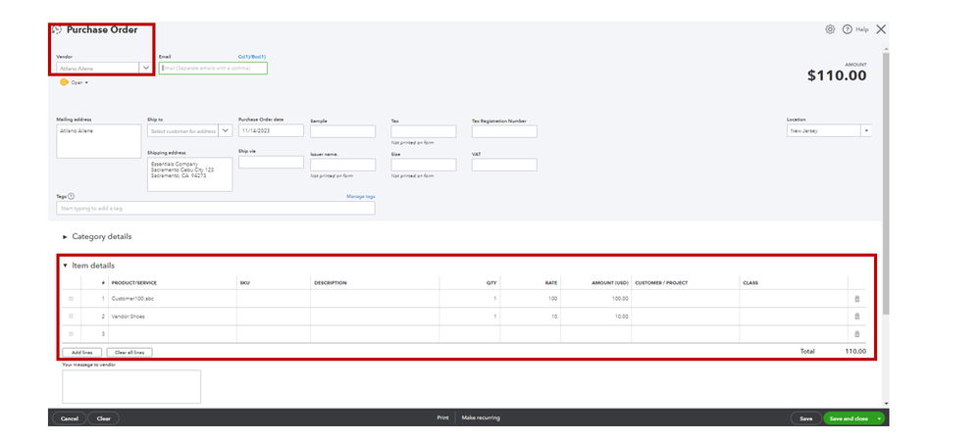Click the Cc/Bcc link
Screen dimensions: 980x440
[252, 57]
